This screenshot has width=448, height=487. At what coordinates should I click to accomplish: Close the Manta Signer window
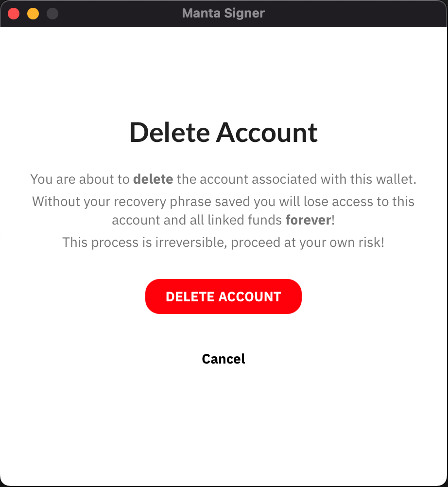coord(14,14)
